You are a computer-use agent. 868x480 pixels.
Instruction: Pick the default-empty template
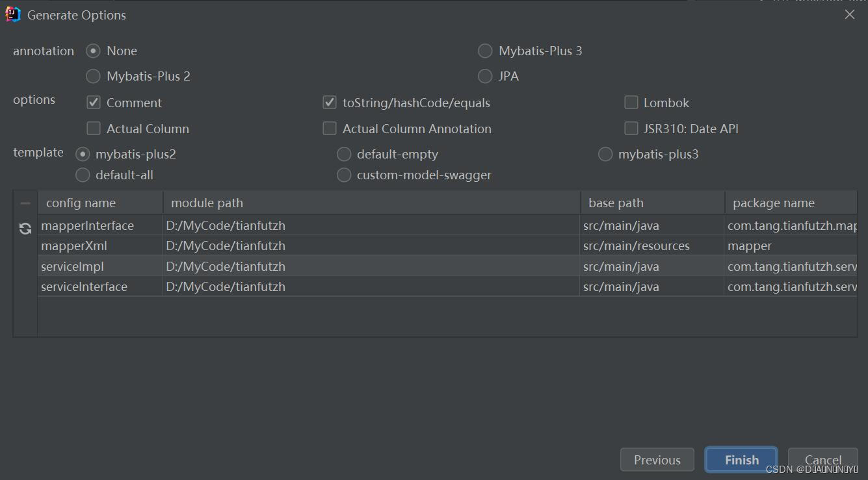coord(344,155)
